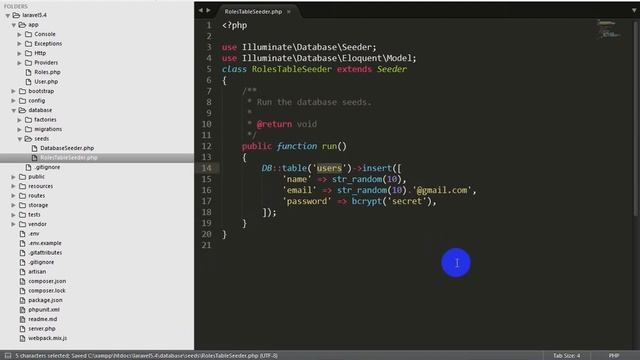Click the config folder icon

22,101
